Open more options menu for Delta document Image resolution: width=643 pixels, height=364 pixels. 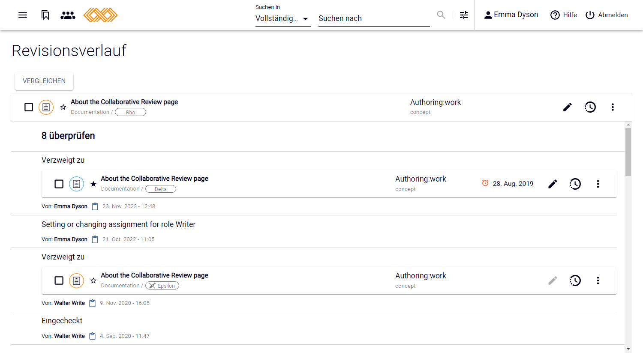pyautogui.click(x=598, y=184)
